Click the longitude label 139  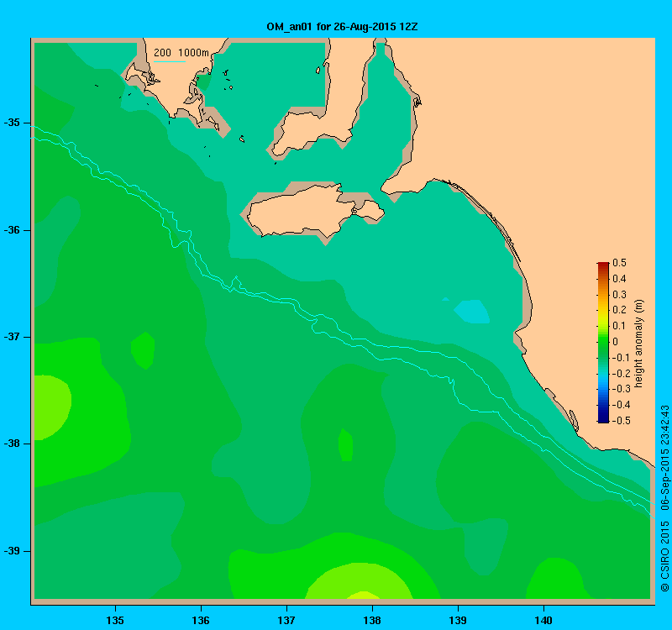click(x=458, y=620)
